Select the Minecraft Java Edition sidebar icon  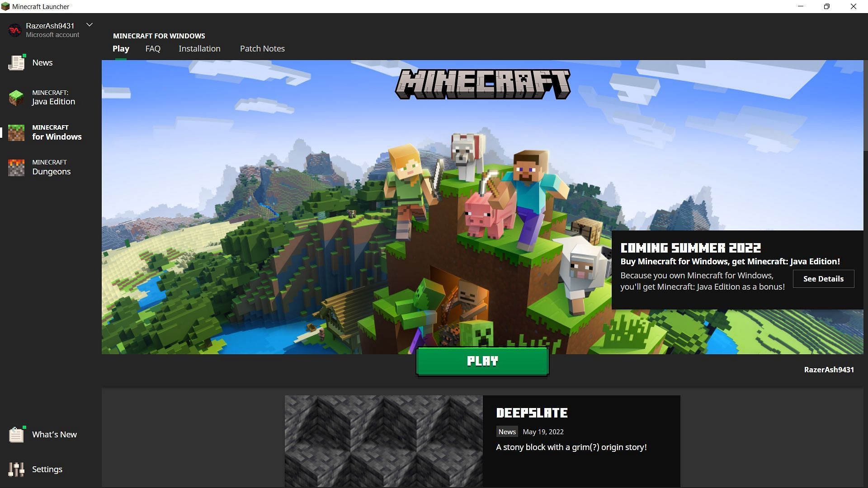point(16,97)
